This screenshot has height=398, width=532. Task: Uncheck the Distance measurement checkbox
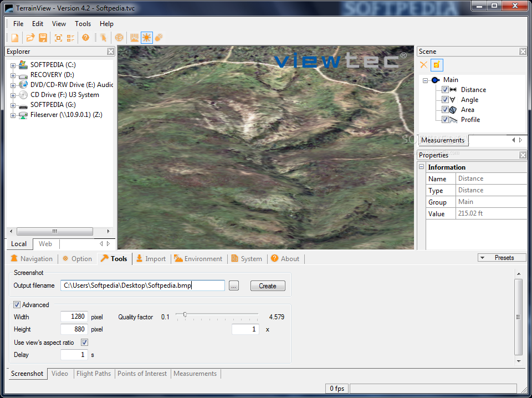445,90
